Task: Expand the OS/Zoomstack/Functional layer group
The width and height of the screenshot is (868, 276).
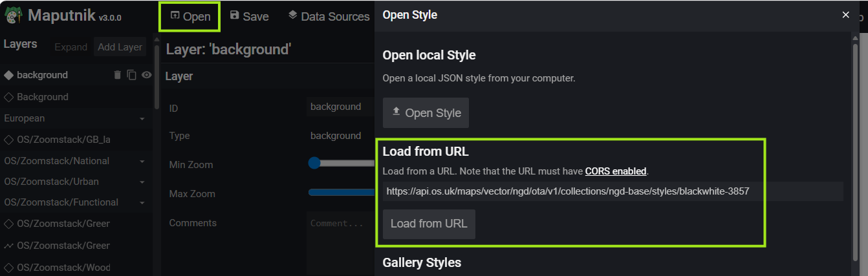Action: (142, 203)
